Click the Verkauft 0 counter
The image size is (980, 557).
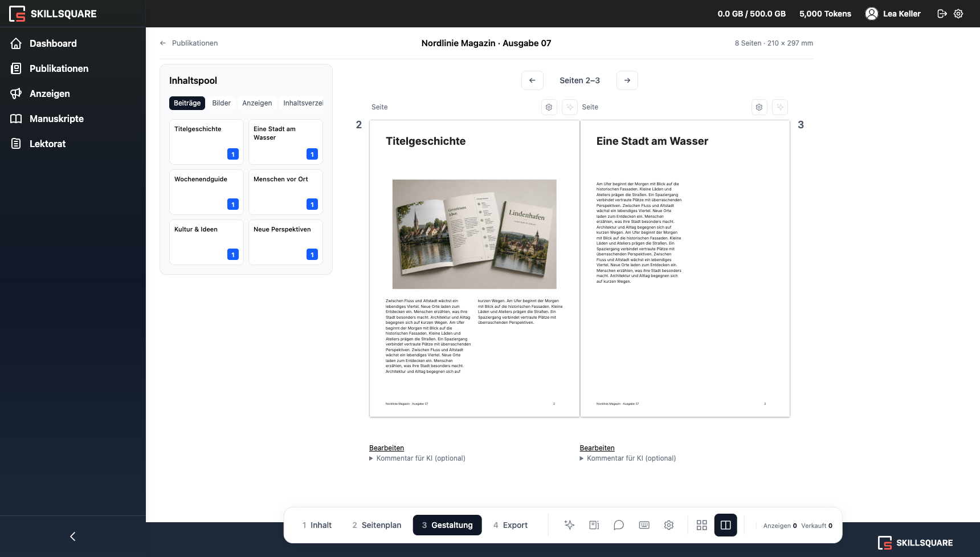tap(816, 526)
